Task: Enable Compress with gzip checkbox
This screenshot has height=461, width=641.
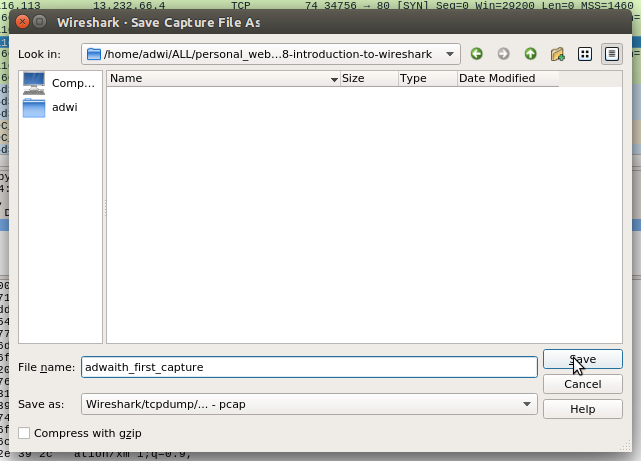Action: pos(24,433)
